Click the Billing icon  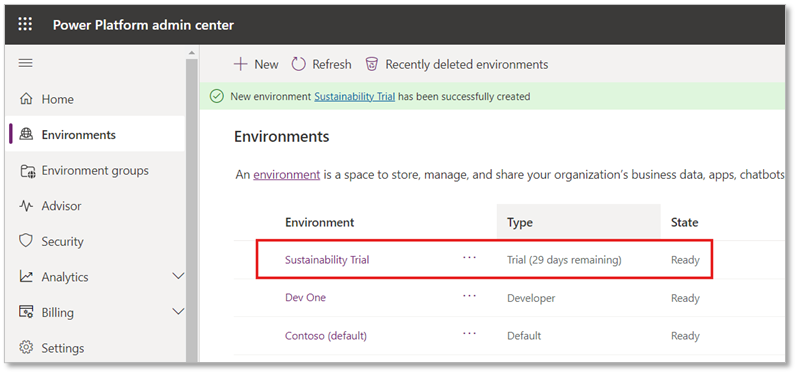point(25,312)
